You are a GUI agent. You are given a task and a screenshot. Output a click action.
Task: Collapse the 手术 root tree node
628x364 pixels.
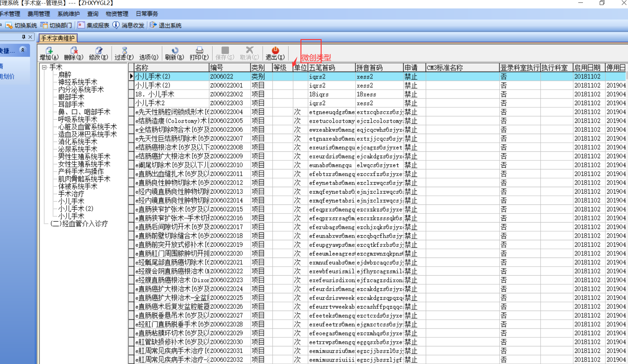[x=44, y=67]
